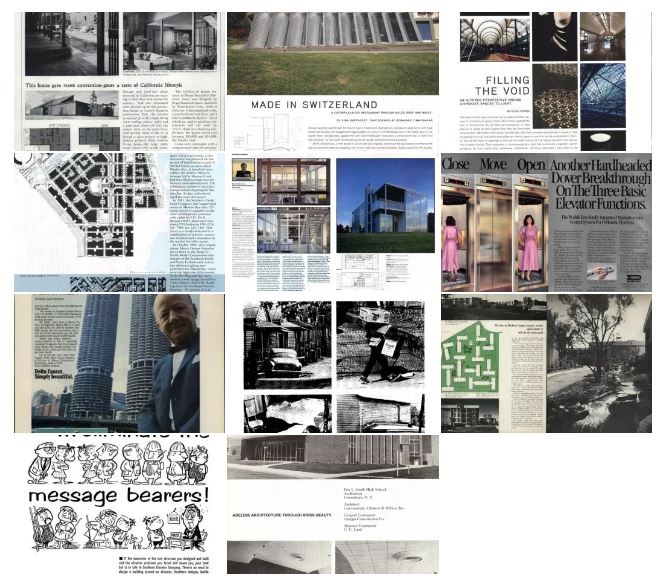Open the Made in Switzerland page thumbnail
The image size is (666, 578).
coord(333,81)
